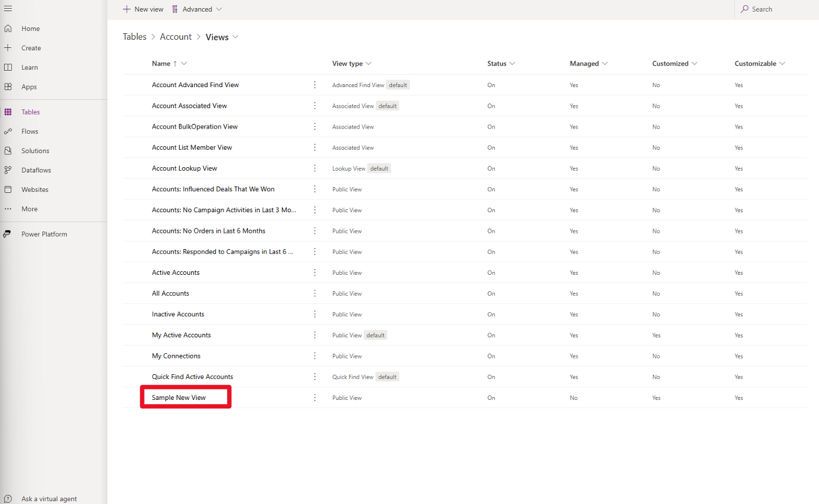Click Ask a virtual agent
Image resolution: width=819 pixels, height=504 pixels.
click(49, 499)
